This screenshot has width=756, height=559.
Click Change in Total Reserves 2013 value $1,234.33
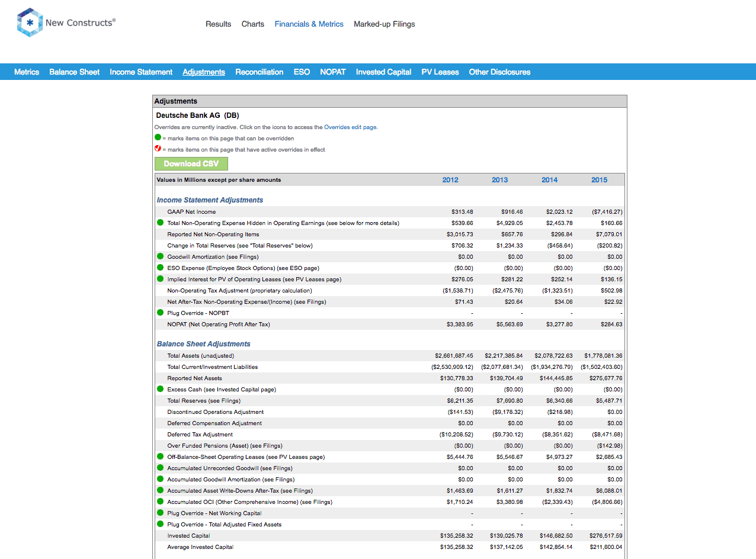click(x=510, y=245)
